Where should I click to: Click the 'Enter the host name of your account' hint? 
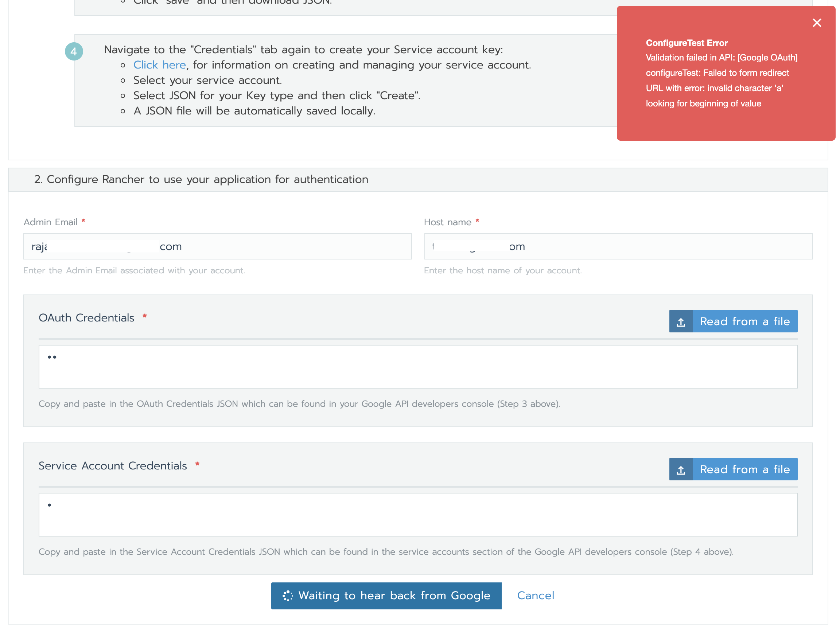point(503,270)
